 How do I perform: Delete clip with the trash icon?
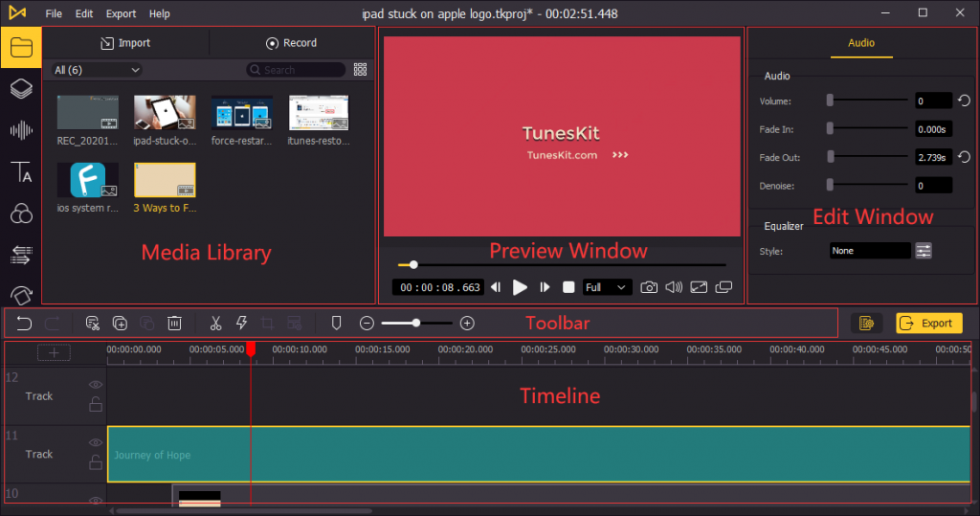[x=174, y=324]
